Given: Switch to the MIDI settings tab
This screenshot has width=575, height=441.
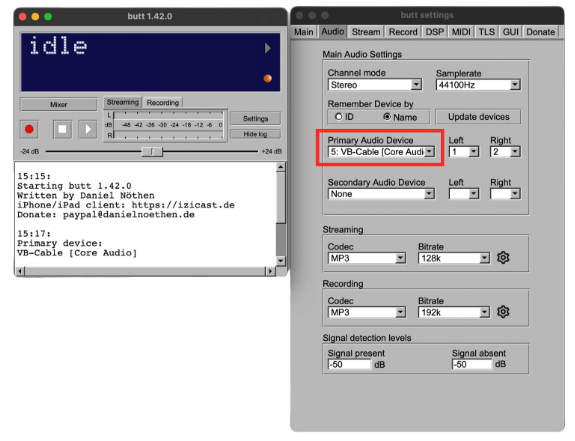Looking at the screenshot, I should coord(461,32).
